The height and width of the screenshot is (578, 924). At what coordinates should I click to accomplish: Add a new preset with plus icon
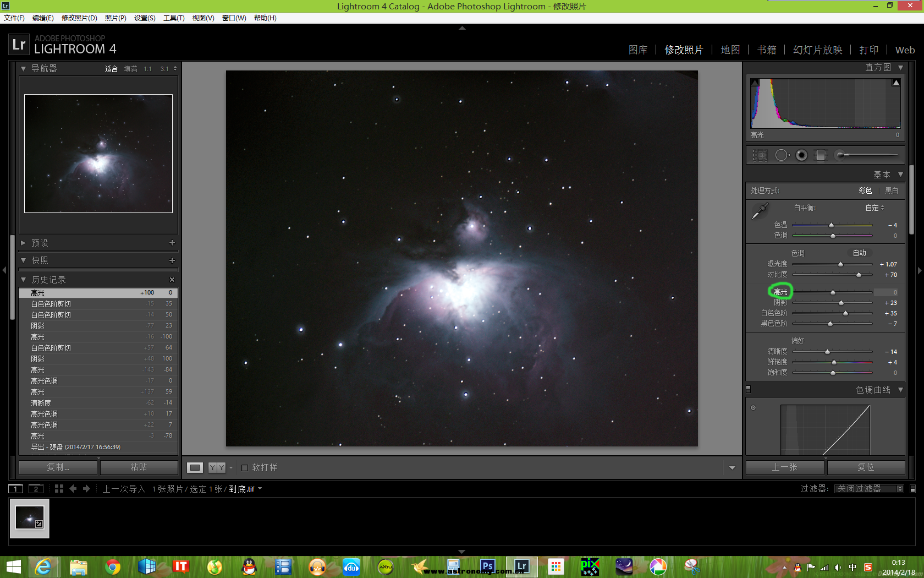(x=172, y=243)
